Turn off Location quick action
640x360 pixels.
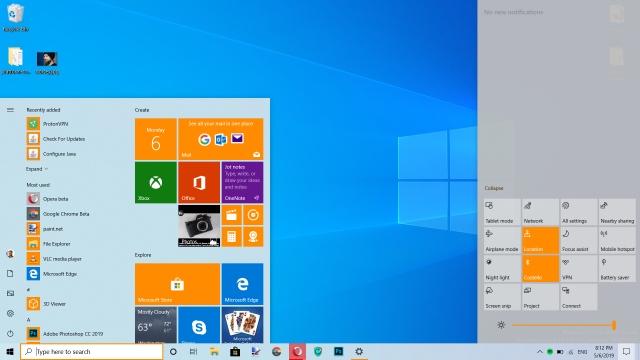(540, 240)
